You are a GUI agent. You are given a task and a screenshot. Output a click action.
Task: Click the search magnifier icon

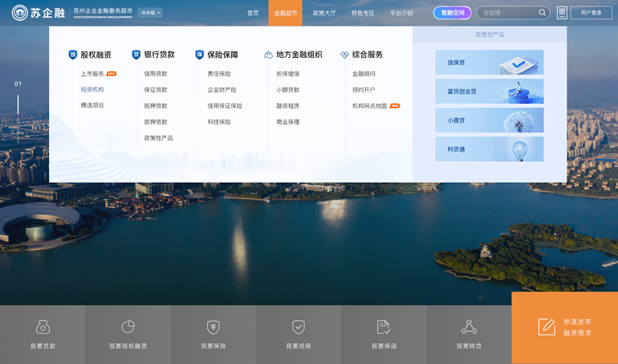coord(542,13)
